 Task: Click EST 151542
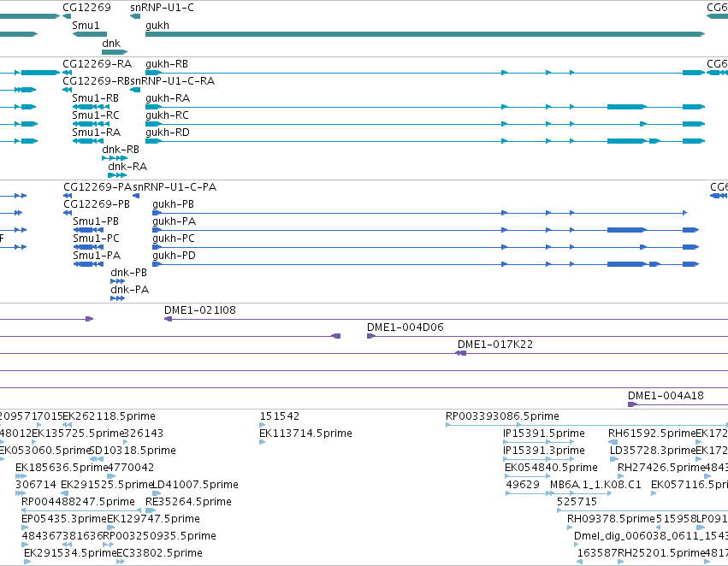point(263,425)
